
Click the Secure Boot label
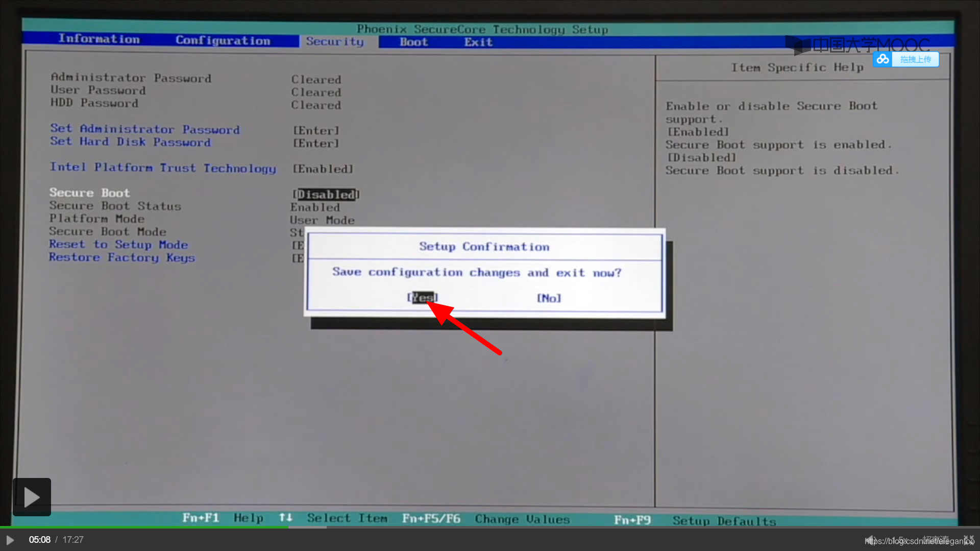89,193
